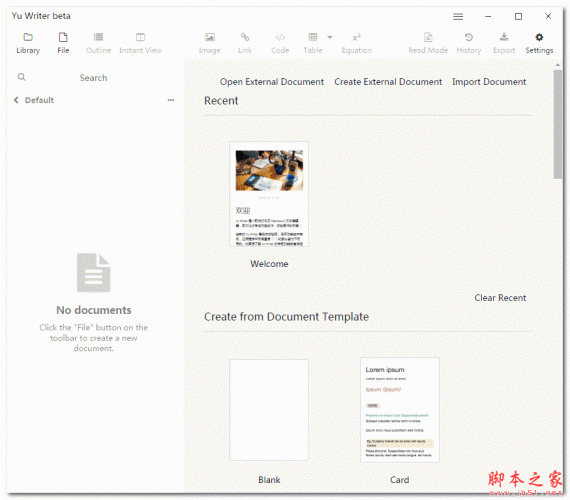The width and height of the screenshot is (570, 500).
Task: Open the hamburger menu in title bar
Action: [x=458, y=16]
